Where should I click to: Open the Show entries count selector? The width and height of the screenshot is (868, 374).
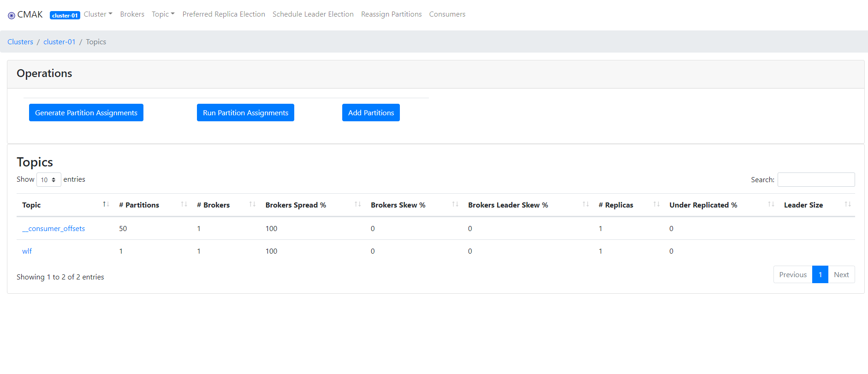click(49, 179)
